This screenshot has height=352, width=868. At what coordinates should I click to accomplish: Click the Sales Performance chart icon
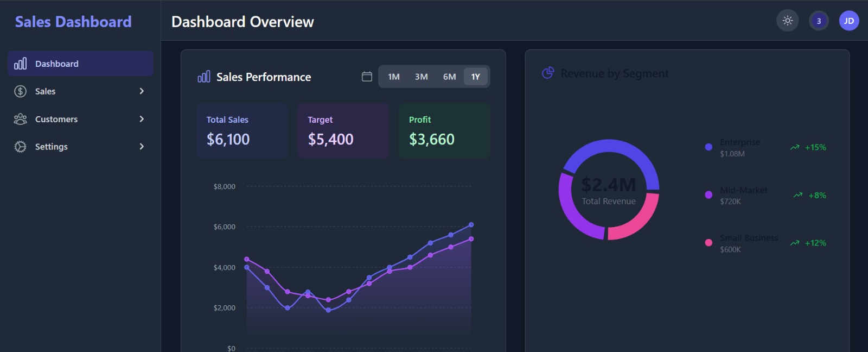click(x=204, y=77)
